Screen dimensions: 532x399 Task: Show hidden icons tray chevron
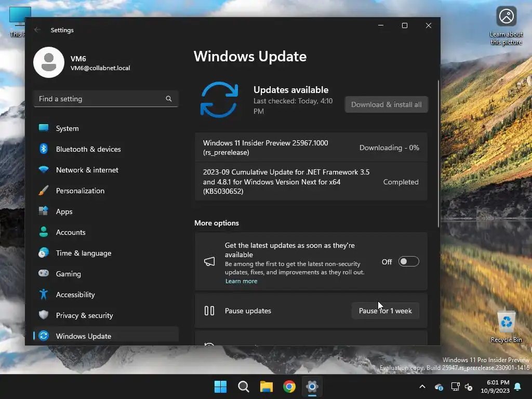click(422, 387)
